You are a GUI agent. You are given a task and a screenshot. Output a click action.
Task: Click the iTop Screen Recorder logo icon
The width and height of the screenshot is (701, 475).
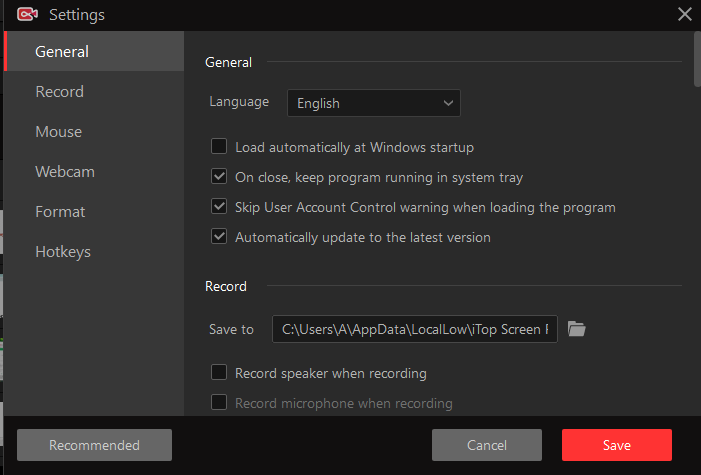tap(27, 14)
